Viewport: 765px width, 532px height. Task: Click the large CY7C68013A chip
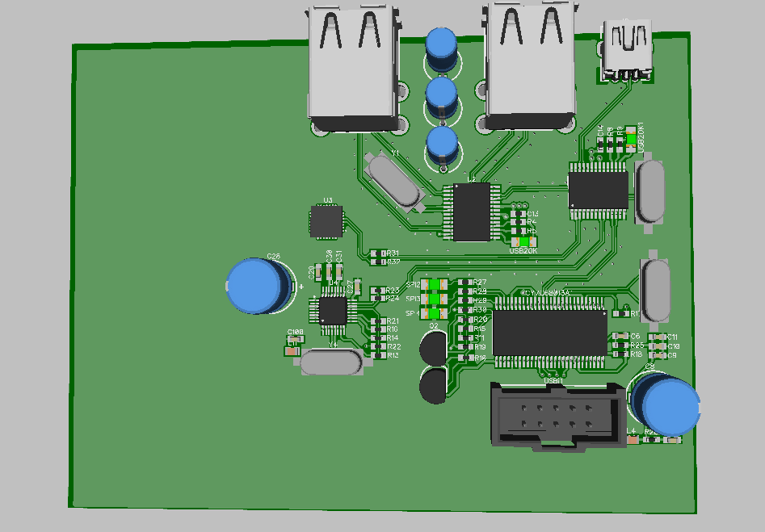(549, 331)
